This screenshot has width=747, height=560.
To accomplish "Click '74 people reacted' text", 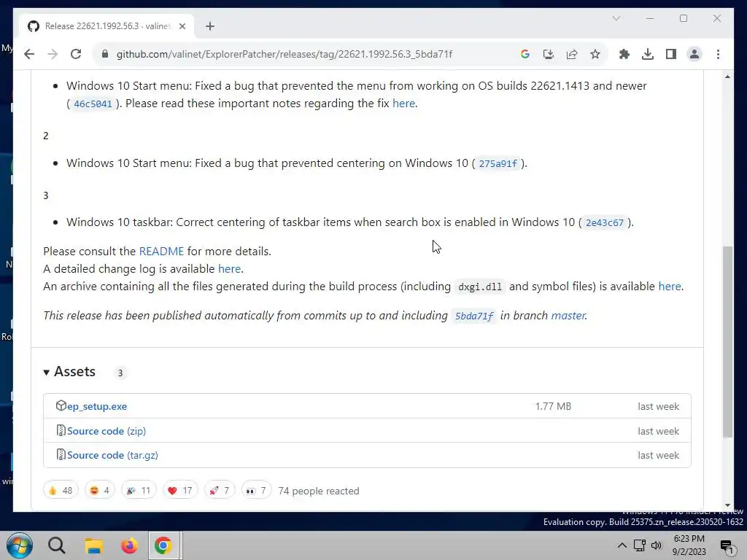I will click(x=319, y=491).
